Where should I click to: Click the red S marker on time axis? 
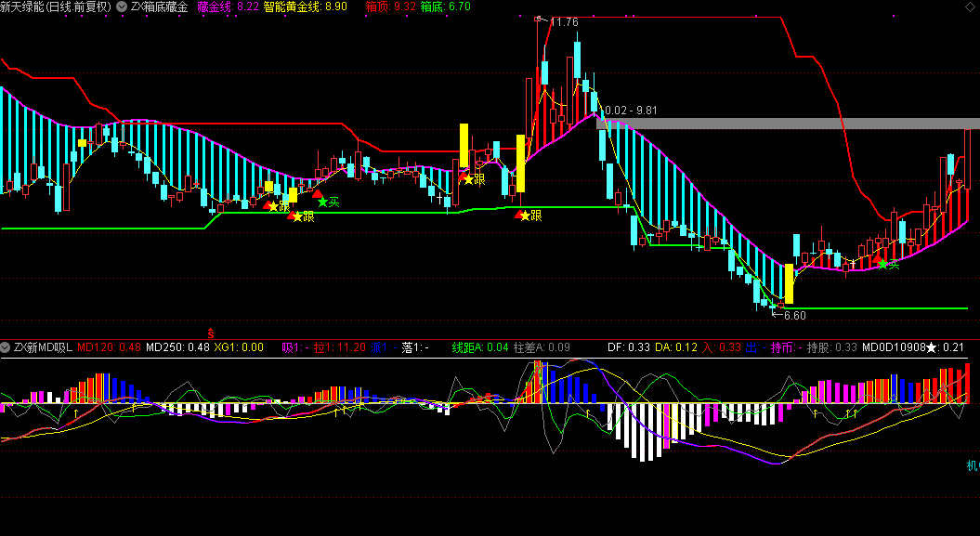click(x=211, y=333)
